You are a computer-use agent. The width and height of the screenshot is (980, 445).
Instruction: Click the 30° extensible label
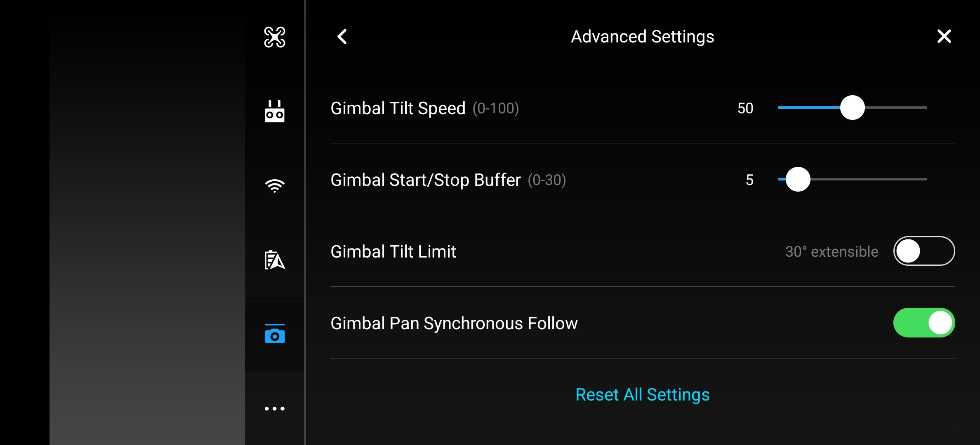(832, 251)
